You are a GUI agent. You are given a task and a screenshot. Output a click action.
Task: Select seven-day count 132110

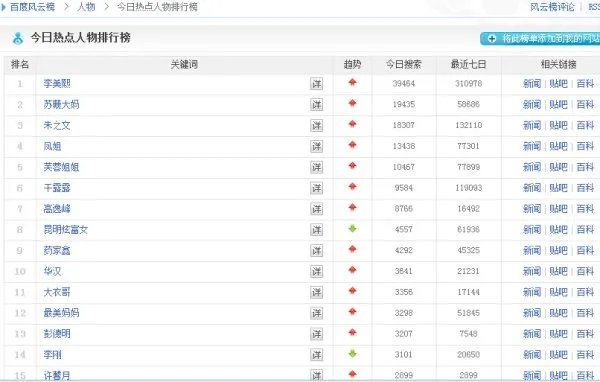(x=468, y=125)
